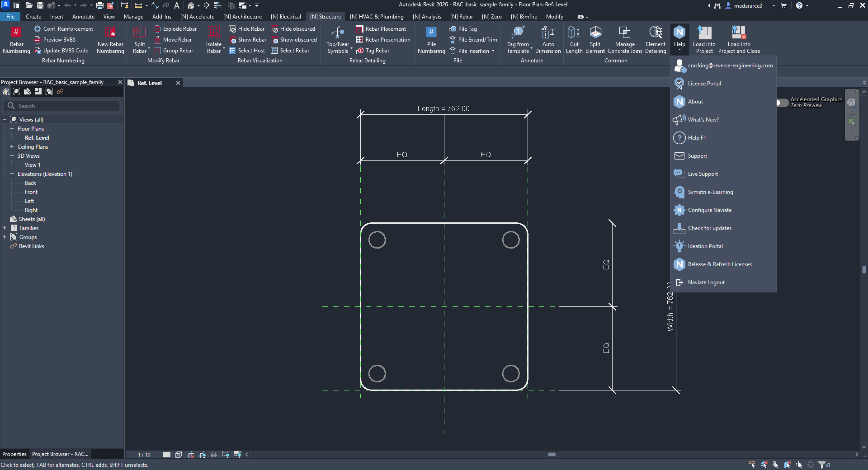Viewport: 868px width, 470px height.
Task: Choose Check for updates menu entry
Action: pyautogui.click(x=709, y=228)
